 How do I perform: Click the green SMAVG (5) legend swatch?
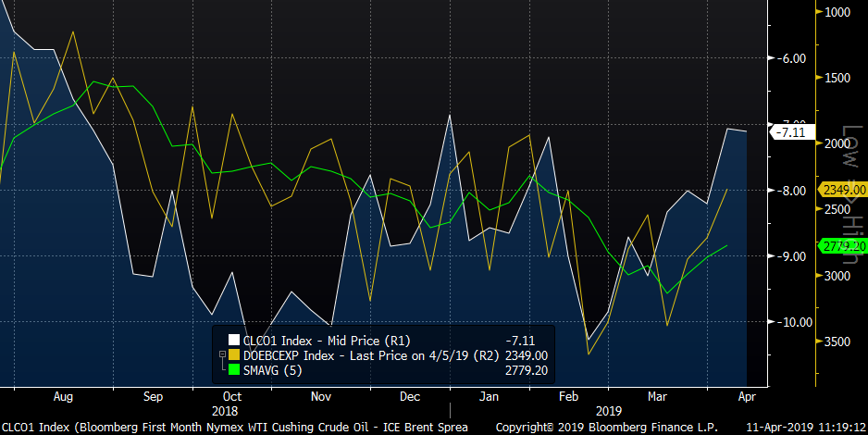[234, 369]
